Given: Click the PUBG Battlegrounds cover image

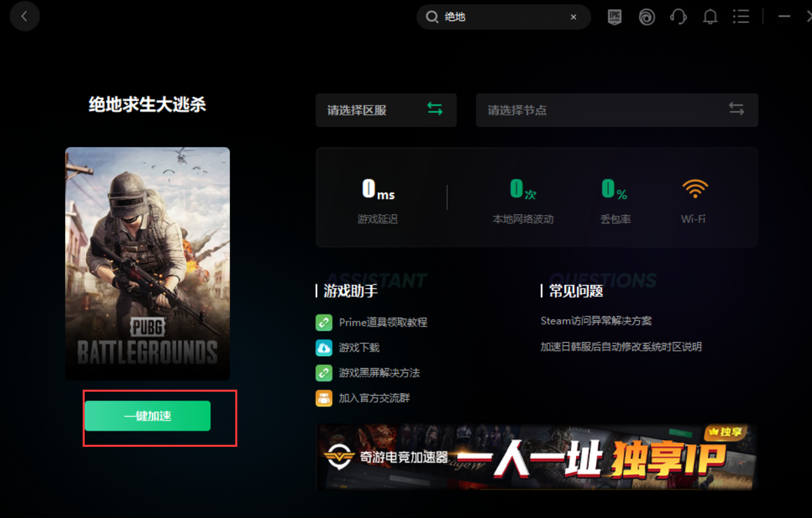Looking at the screenshot, I should click(148, 264).
